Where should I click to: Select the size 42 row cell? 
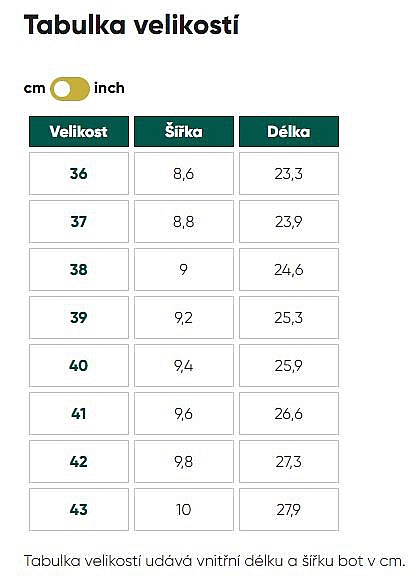pos(79,461)
